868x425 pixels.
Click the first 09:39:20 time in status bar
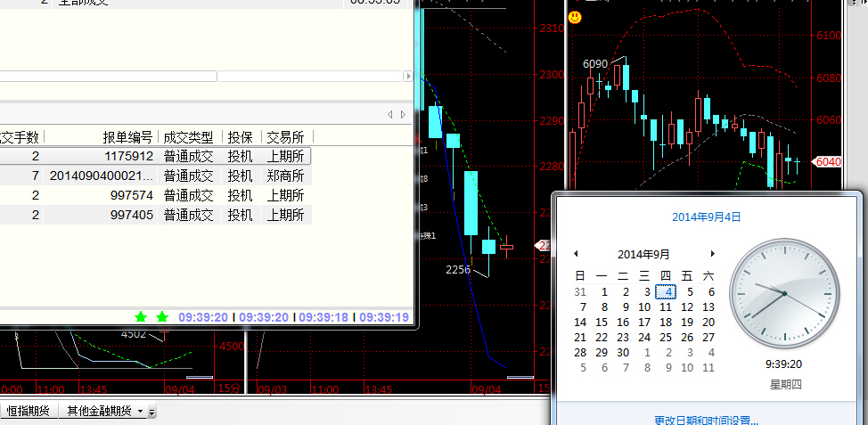203,318
